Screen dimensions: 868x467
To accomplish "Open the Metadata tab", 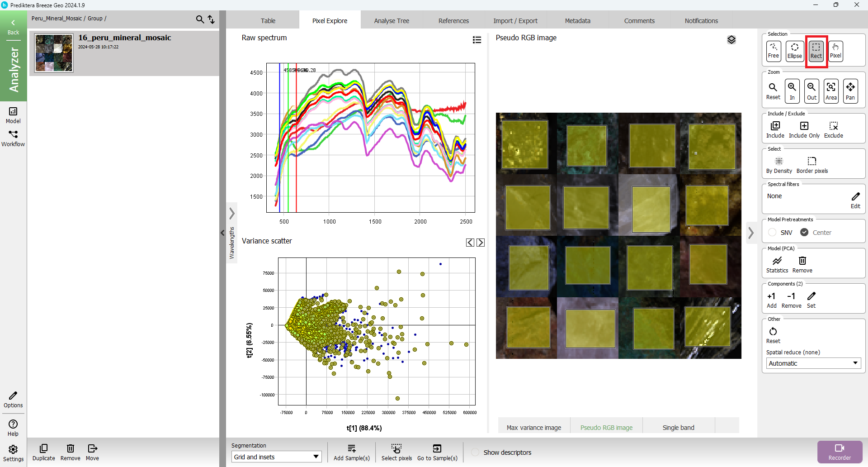I will click(577, 21).
